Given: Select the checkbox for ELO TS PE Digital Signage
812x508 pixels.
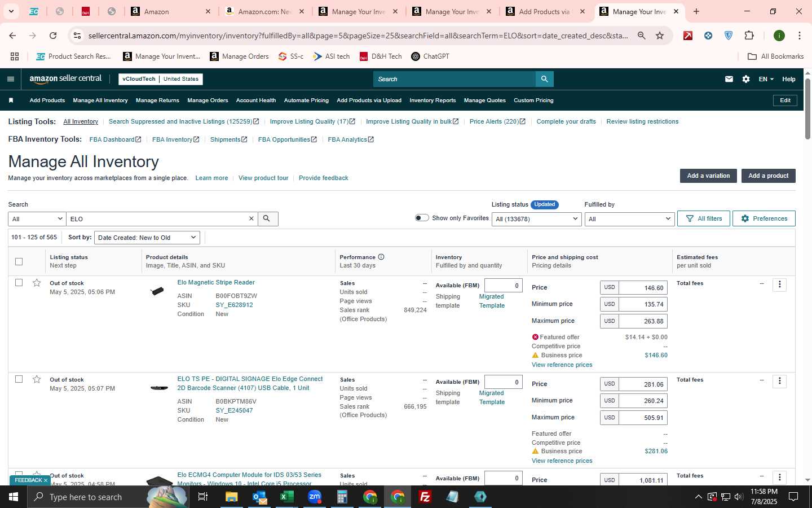Looking at the screenshot, I should pos(19,379).
